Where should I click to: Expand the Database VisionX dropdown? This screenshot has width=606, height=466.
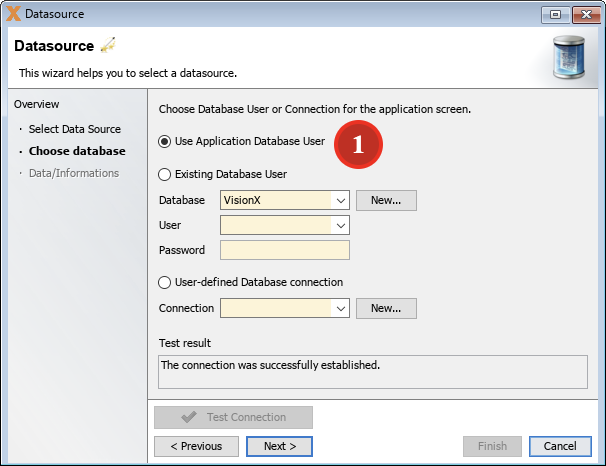[x=340, y=200]
